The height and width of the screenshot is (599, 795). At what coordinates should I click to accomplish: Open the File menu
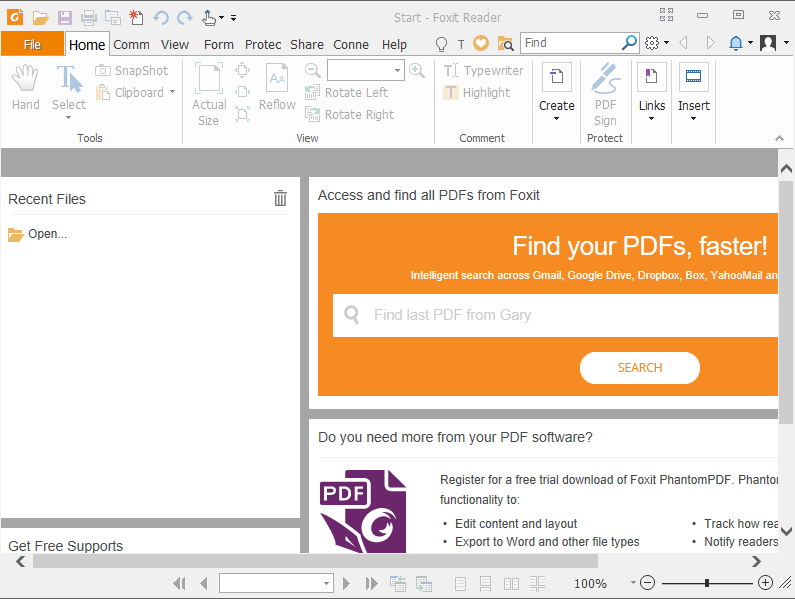pos(32,44)
